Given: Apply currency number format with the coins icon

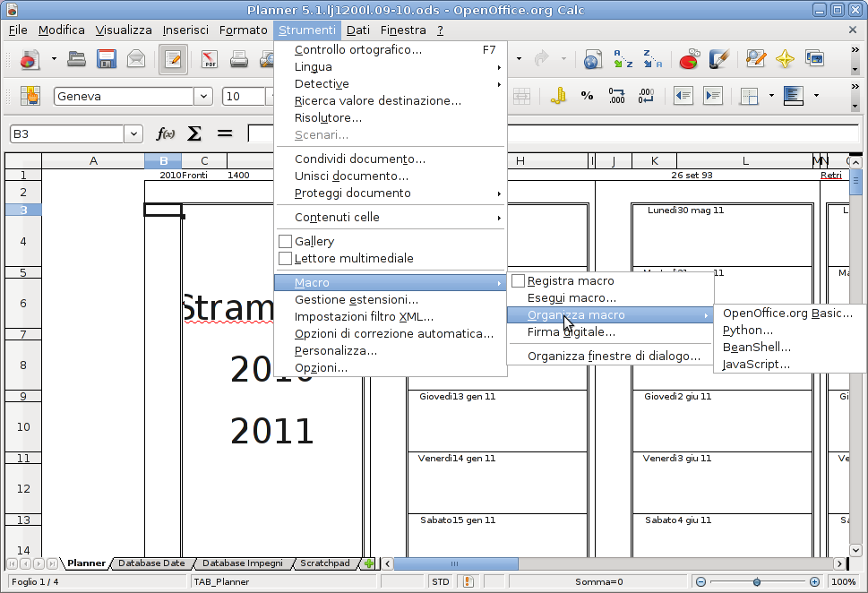Looking at the screenshot, I should 558,96.
